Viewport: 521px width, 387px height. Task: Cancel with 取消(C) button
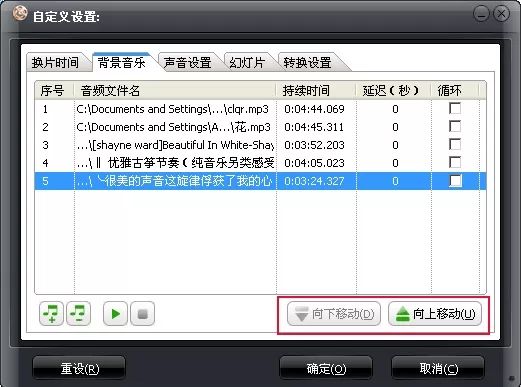click(x=438, y=368)
